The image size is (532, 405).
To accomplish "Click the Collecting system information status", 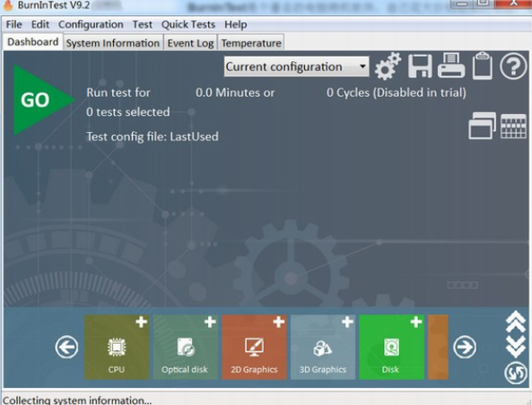I will (x=77, y=400).
